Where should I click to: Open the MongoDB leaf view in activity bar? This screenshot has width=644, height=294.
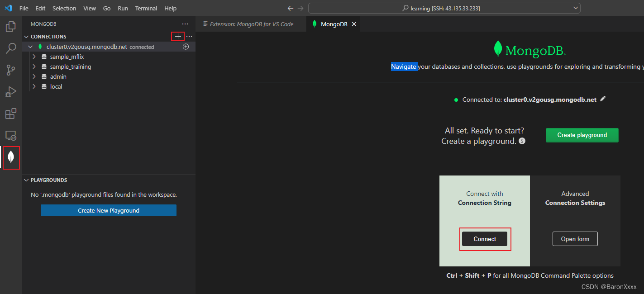11,157
